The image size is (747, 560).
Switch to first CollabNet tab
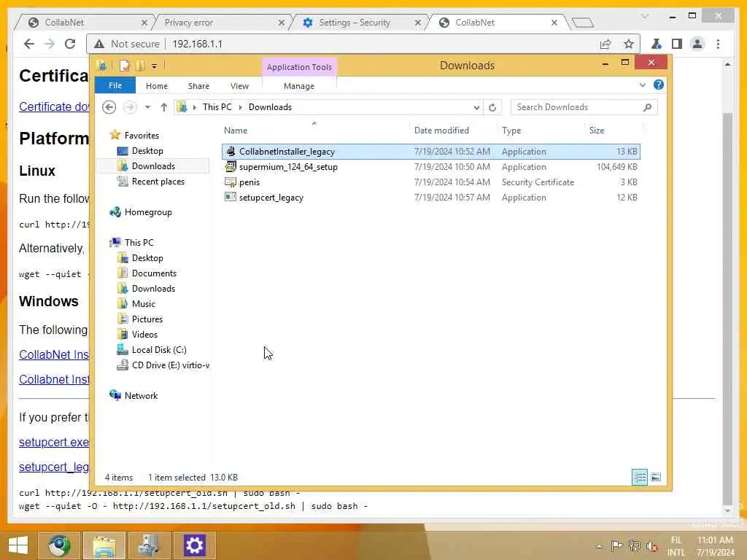(88, 23)
